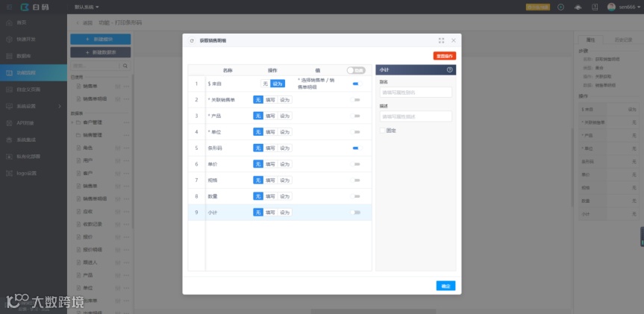Click the structure icon beside 用户 table

(x=118, y=160)
